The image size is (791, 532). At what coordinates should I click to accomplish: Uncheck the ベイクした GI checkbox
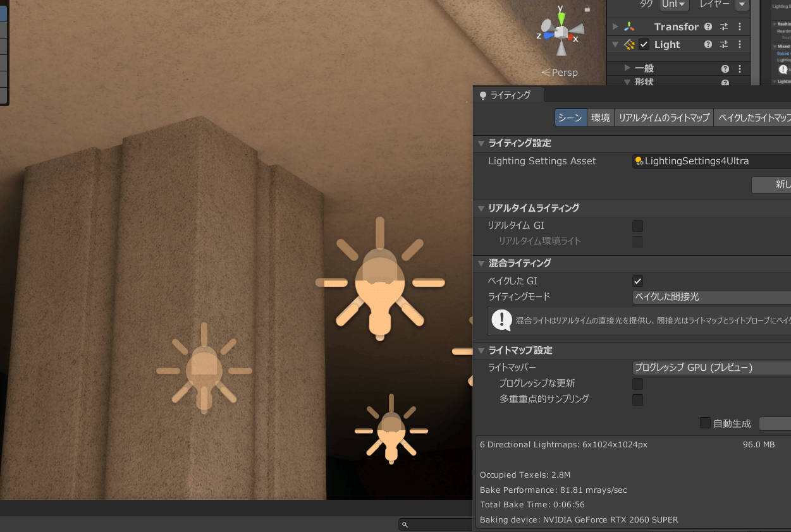(x=637, y=281)
